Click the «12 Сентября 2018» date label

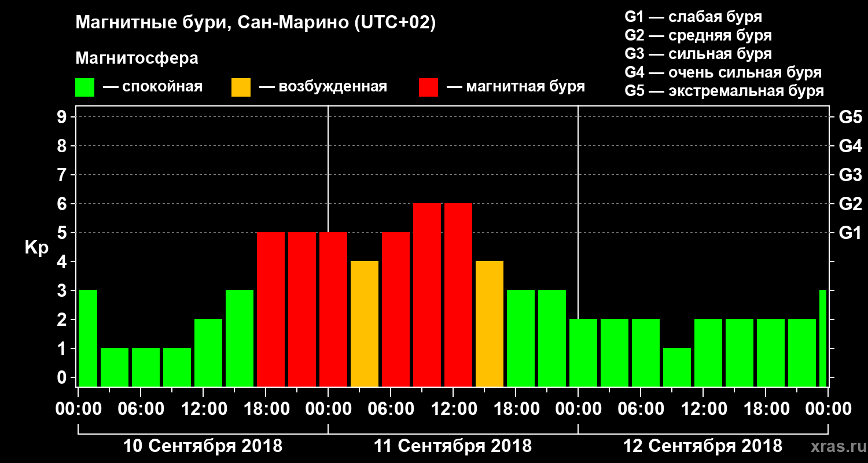(x=703, y=446)
